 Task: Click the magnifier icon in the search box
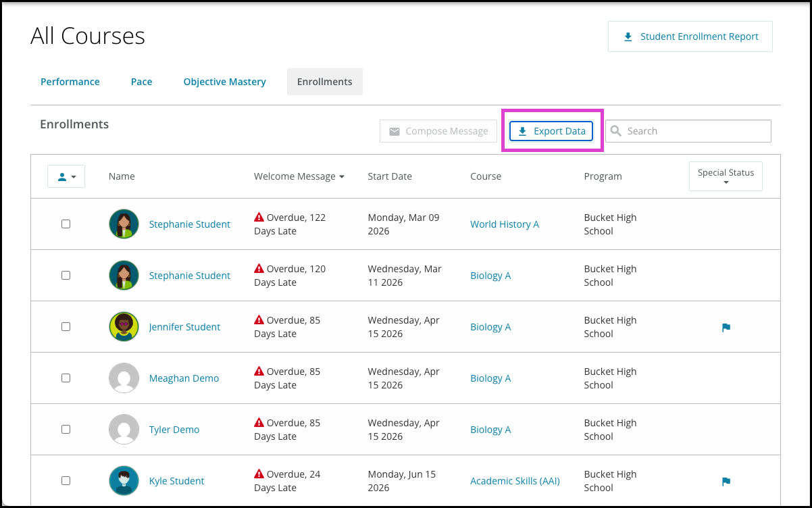(x=616, y=131)
